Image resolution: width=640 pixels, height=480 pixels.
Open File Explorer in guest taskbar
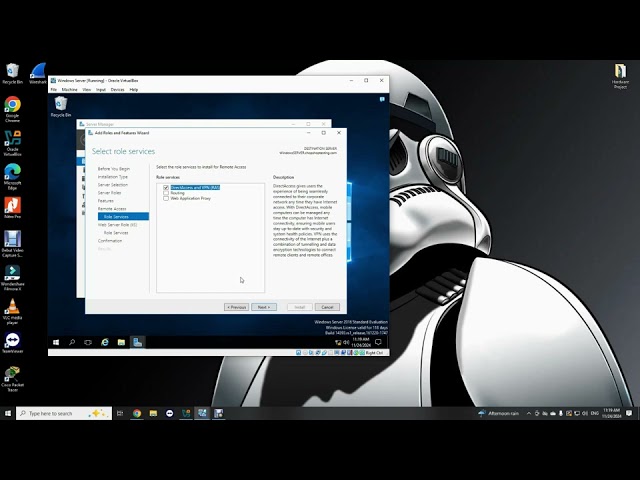121,342
